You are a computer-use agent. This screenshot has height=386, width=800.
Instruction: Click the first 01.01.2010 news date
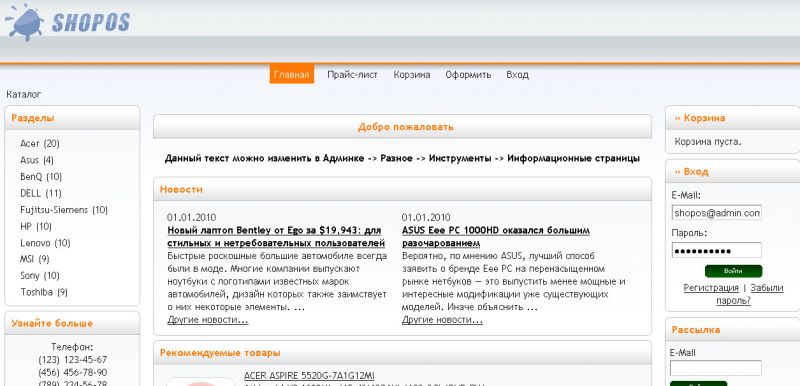pos(191,218)
